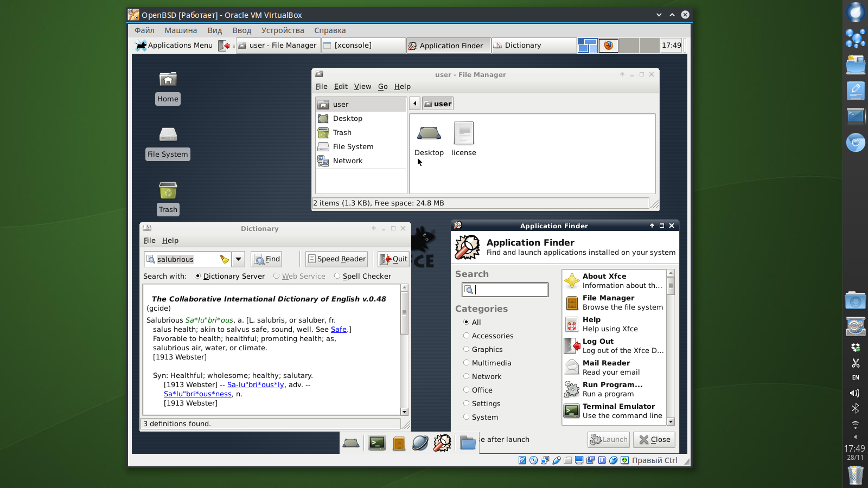Open the folder launcher in bottom panel

pos(468,443)
